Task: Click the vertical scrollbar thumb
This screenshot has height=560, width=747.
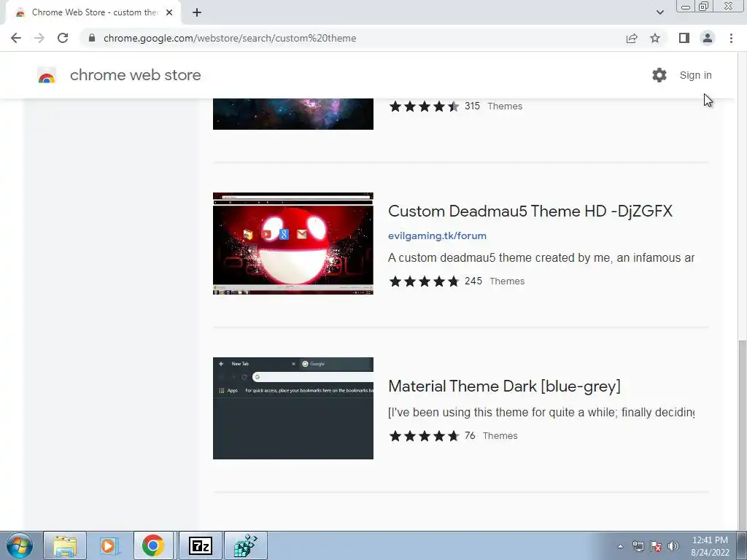Action: tap(742, 433)
